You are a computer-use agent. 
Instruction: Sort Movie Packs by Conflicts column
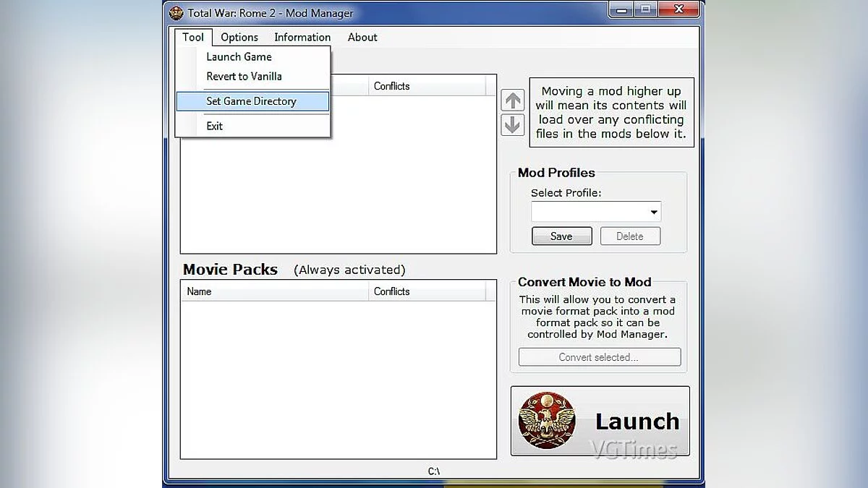[x=426, y=291]
